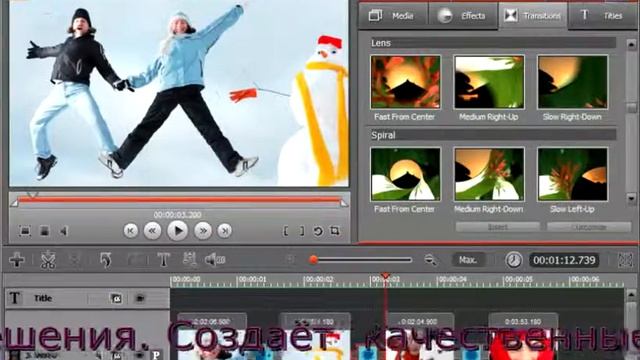Screen dimensions: 640x360
Task: Pick the Slow Right-Down transition thumbnail
Action: click(x=572, y=82)
